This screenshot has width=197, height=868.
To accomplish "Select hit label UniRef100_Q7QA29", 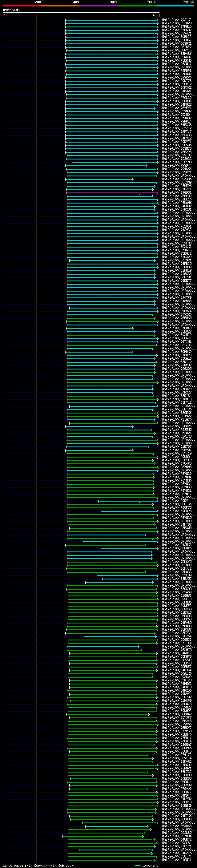I will 177,389.
